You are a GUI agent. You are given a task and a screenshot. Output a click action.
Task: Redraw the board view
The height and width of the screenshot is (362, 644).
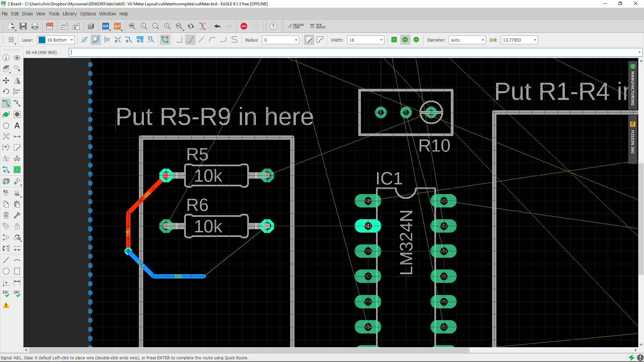pos(191,26)
